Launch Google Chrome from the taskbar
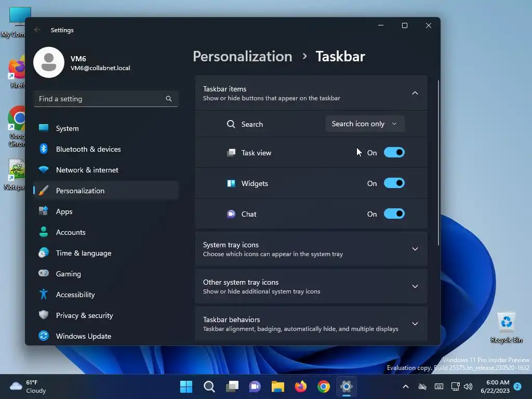Viewport: 532px width, 399px height. click(324, 387)
